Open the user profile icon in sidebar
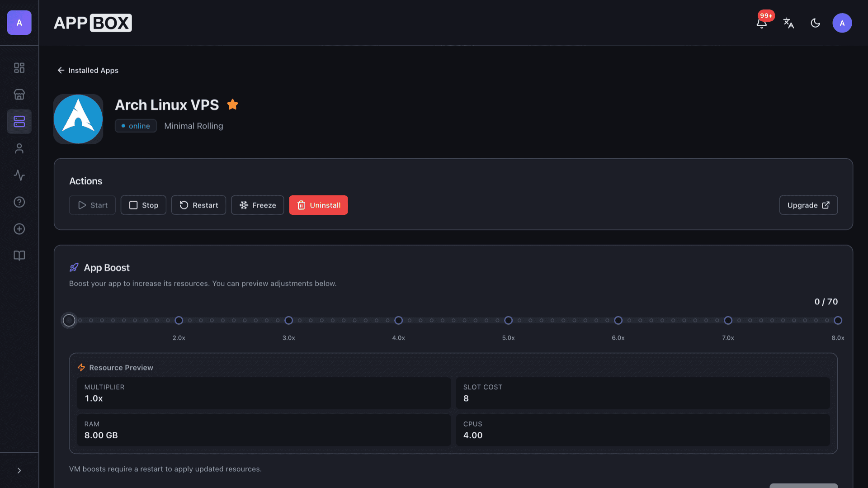 [x=19, y=148]
